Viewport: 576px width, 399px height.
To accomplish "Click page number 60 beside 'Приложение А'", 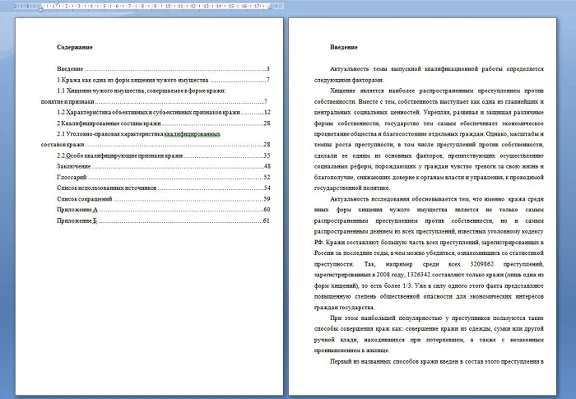I will click(267, 209).
